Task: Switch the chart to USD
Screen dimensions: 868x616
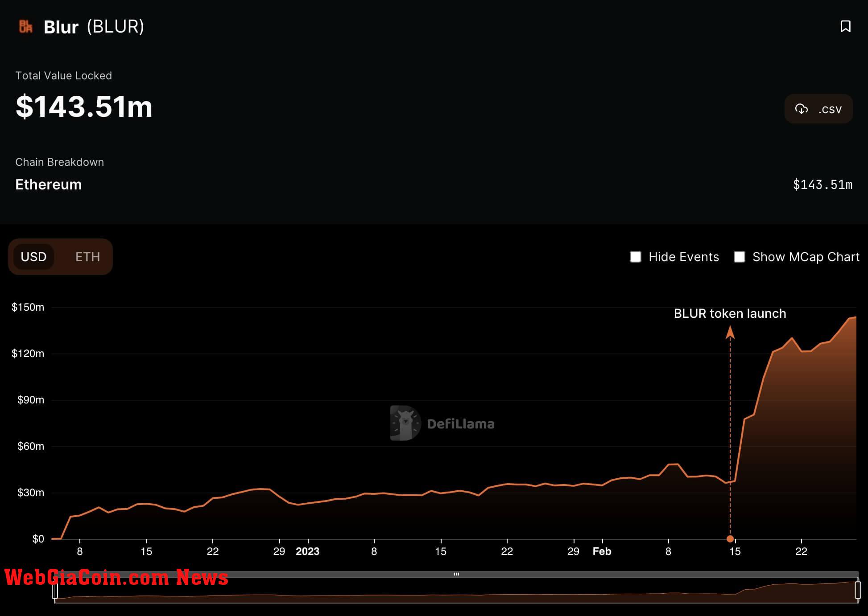Action: [33, 257]
